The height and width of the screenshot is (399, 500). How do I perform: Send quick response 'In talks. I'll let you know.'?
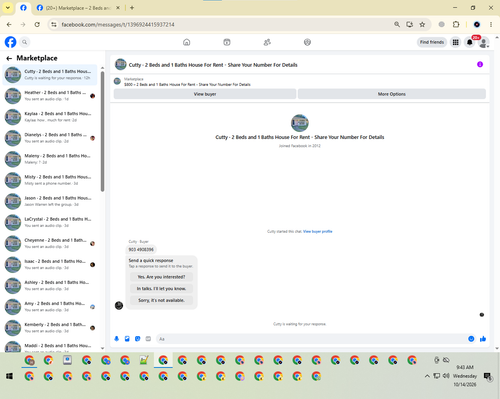(161, 289)
